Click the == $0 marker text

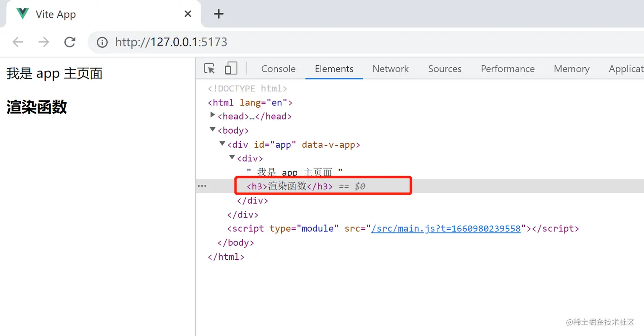[352, 186]
